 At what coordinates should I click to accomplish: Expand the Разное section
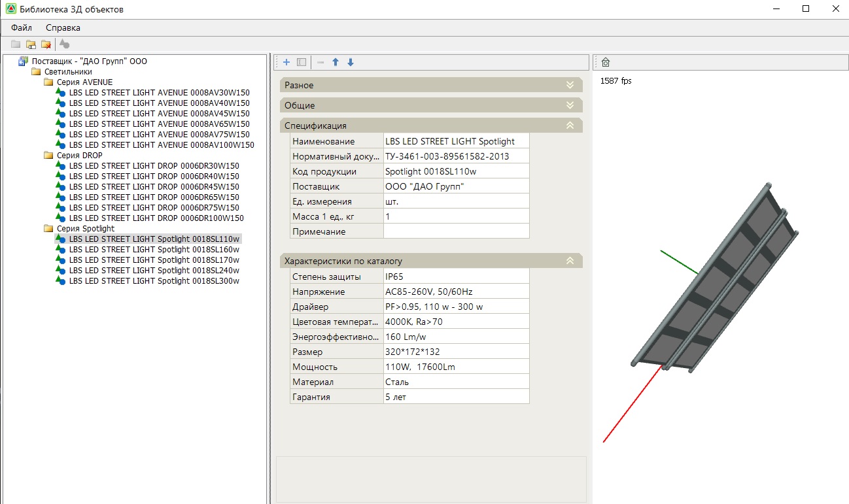click(570, 85)
